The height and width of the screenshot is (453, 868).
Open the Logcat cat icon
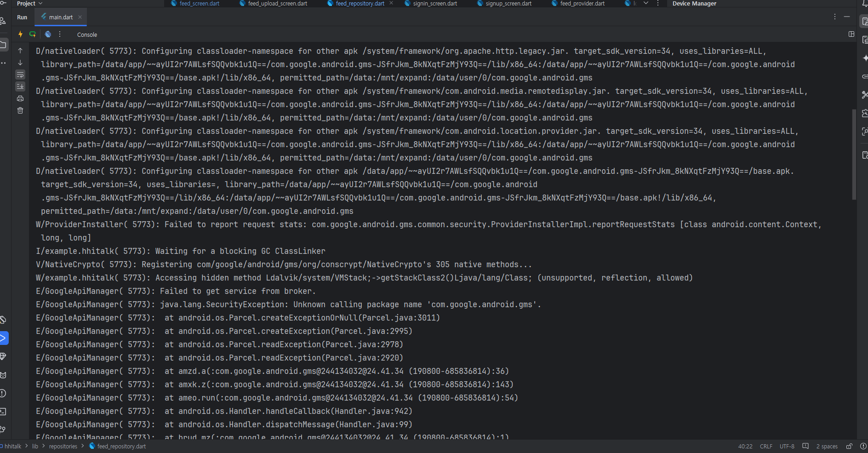coord(3,375)
